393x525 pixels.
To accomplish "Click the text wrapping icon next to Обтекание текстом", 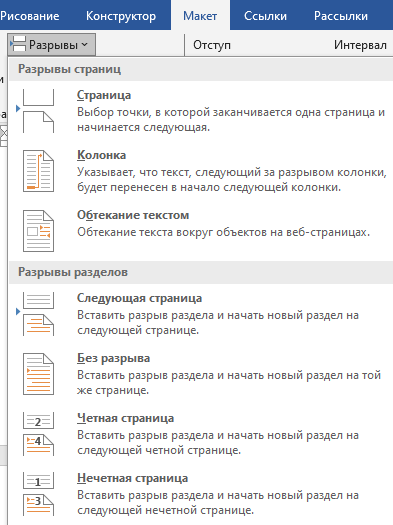I will (38, 231).
